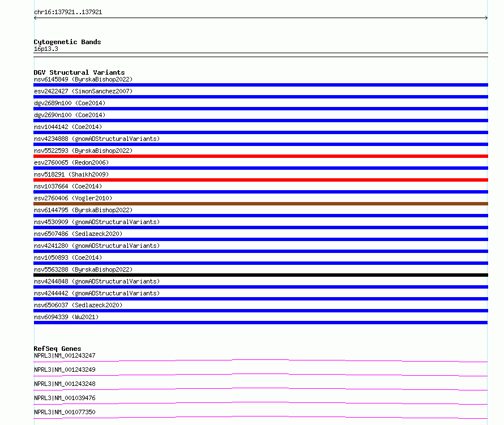Open variant nsv4530909 (gnomADStructuralVariants)
Screen dimensions: 504x425
(x=97, y=222)
